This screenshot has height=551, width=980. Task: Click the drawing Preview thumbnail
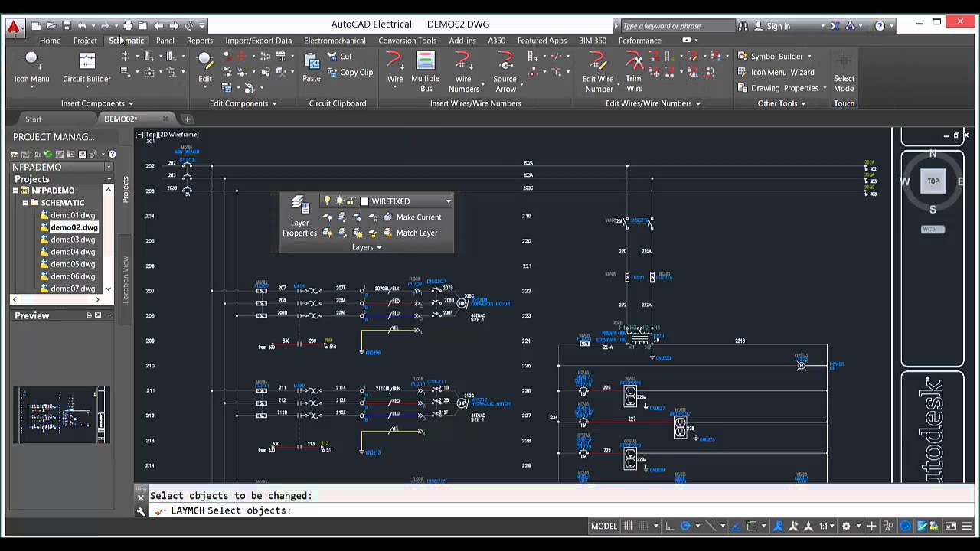tap(61, 414)
